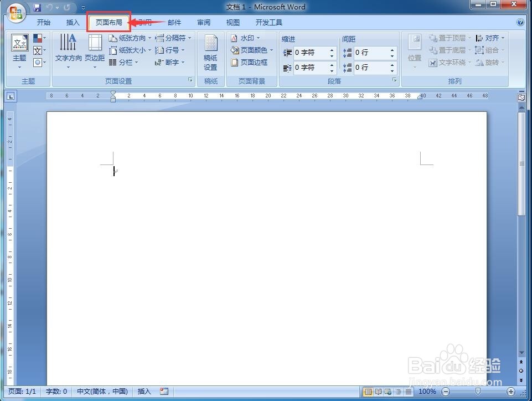This screenshot has height=401, width=532.
Task: Click 组合 group button
Action: pyautogui.click(x=490, y=50)
